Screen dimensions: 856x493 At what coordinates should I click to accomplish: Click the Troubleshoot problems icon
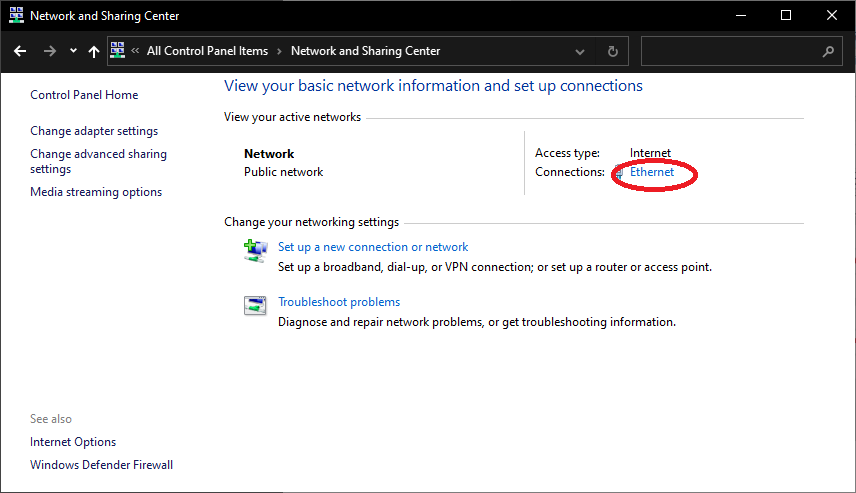255,305
